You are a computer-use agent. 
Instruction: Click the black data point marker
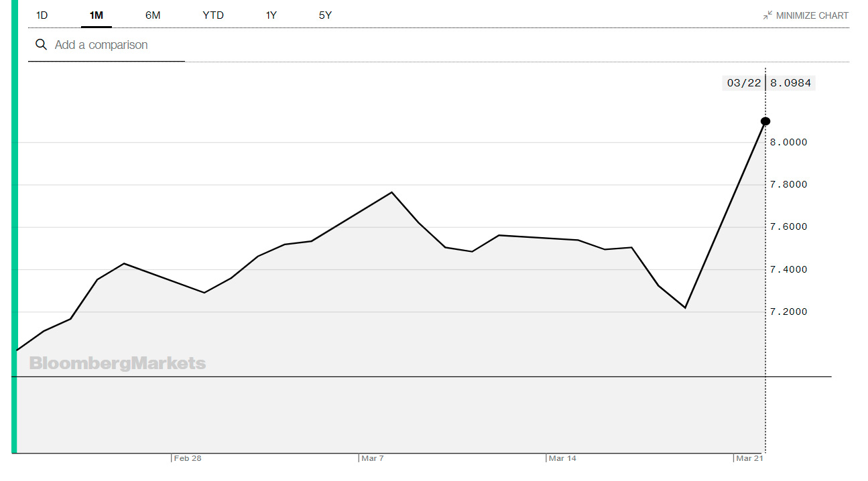click(765, 121)
